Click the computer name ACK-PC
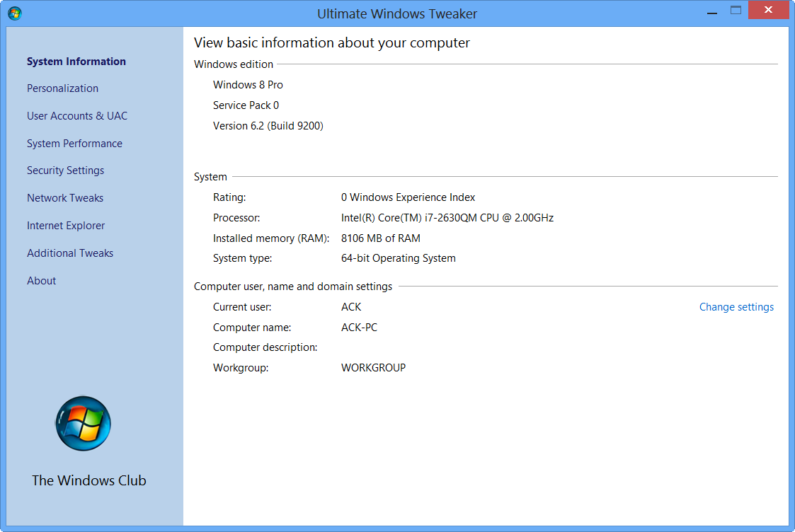Screen dimensions: 795x532 click(x=359, y=328)
